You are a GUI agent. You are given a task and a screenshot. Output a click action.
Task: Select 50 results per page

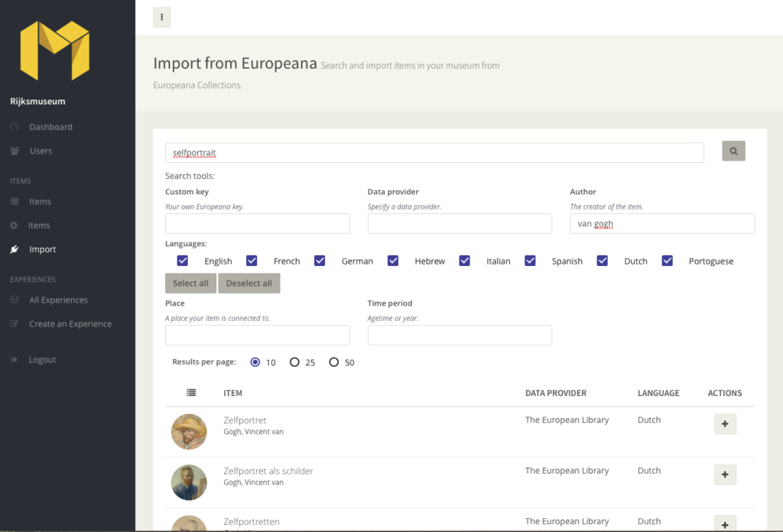coord(334,362)
